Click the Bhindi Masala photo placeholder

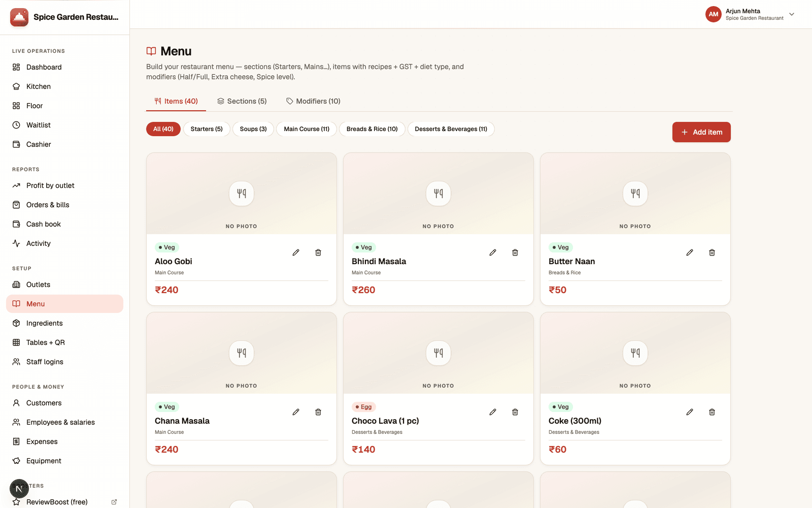coord(438,194)
